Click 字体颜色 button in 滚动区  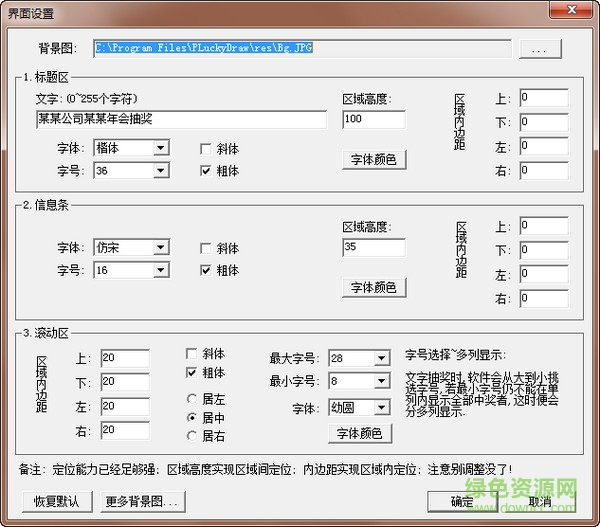point(360,433)
